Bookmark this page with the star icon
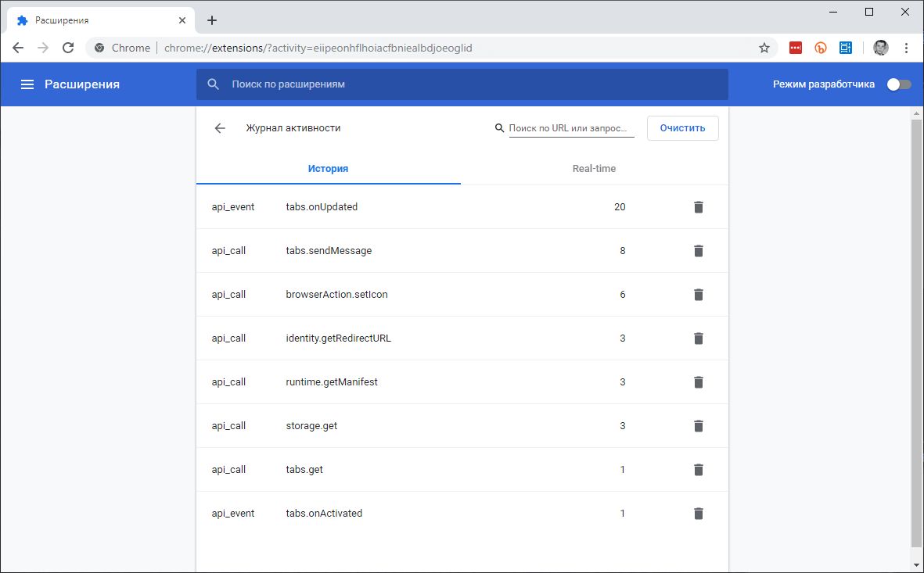The height and width of the screenshot is (573, 924). (764, 48)
